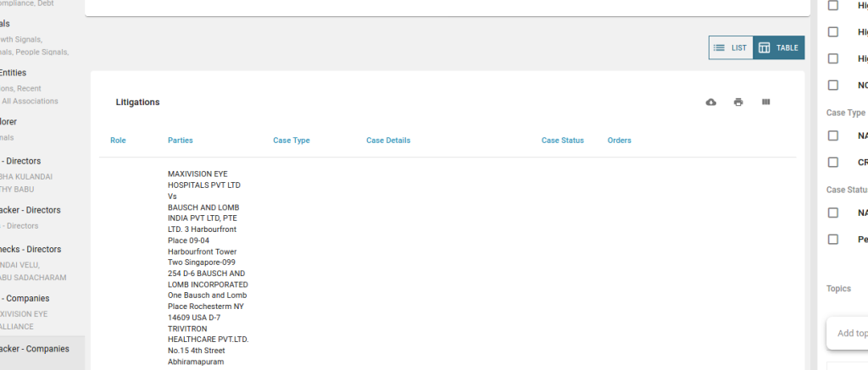The height and width of the screenshot is (370, 868).
Task: Click the Litigations heading
Action: click(138, 102)
